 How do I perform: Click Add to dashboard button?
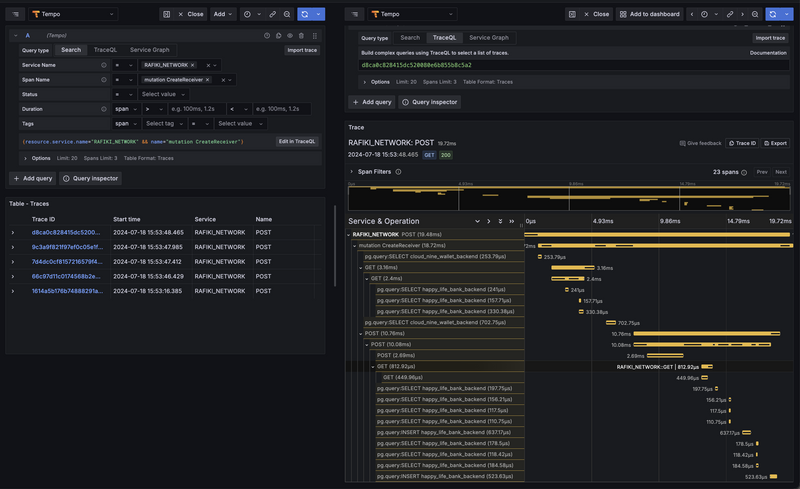pyautogui.click(x=649, y=14)
